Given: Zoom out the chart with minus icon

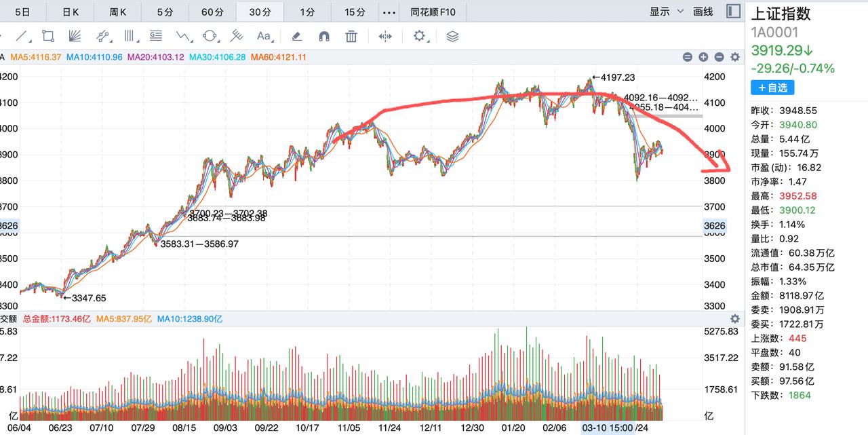Looking at the screenshot, I should (x=719, y=58).
